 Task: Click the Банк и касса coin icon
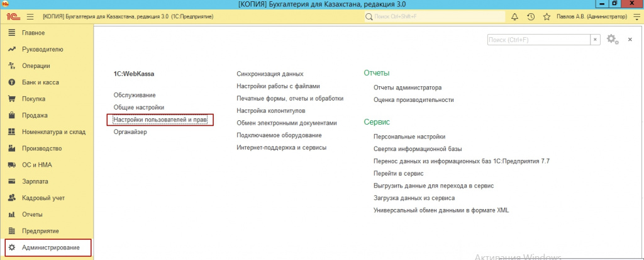coord(12,82)
